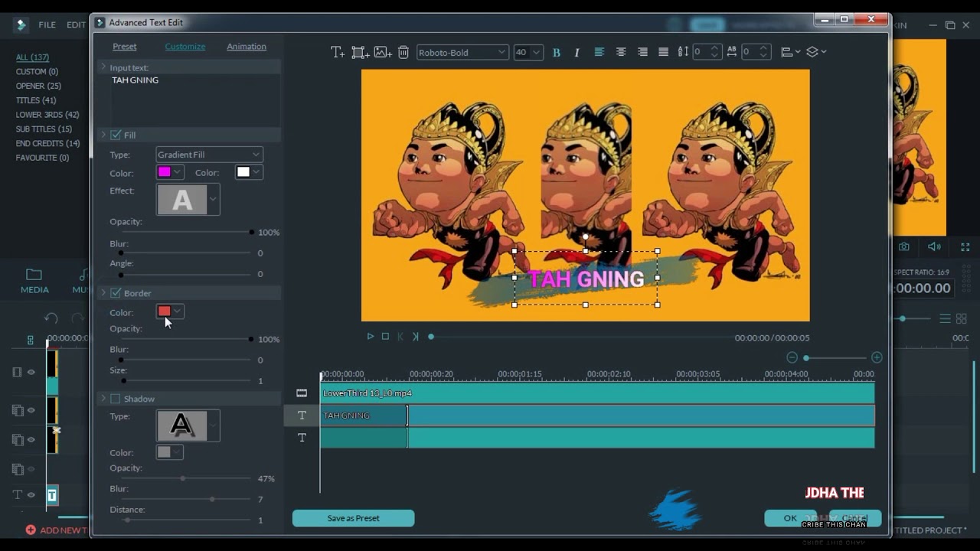Viewport: 980px width, 551px height.
Task: Click the Save as Preset button
Action: [353, 518]
